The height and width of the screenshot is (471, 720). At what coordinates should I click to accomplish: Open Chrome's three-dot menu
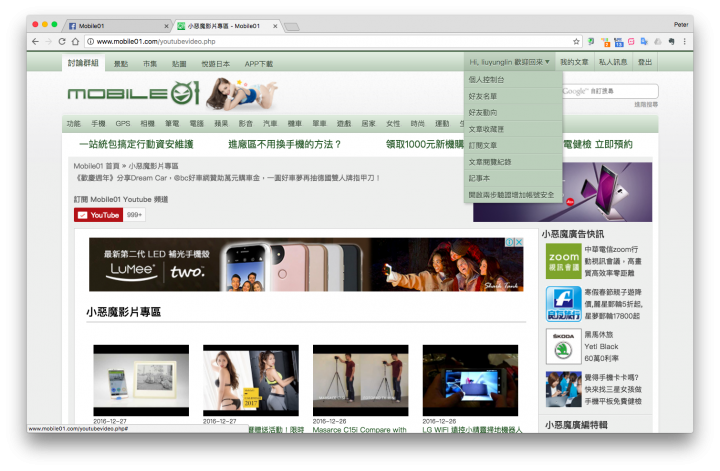[684, 41]
